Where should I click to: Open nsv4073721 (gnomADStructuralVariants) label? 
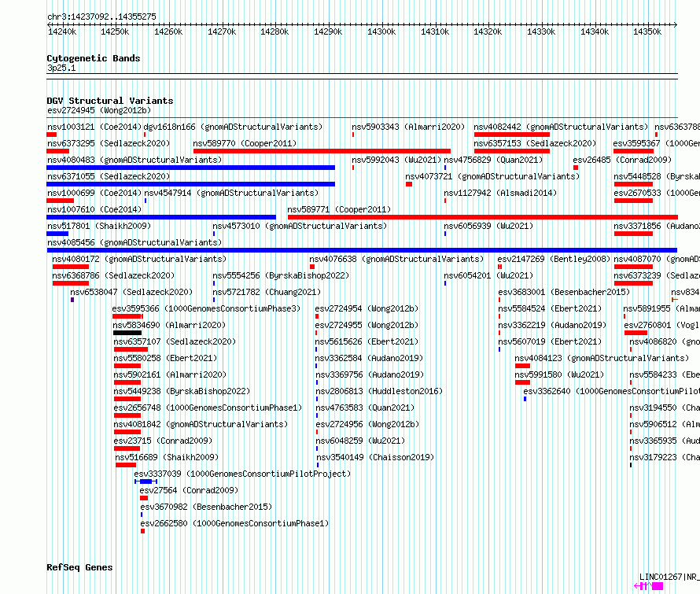492,176
